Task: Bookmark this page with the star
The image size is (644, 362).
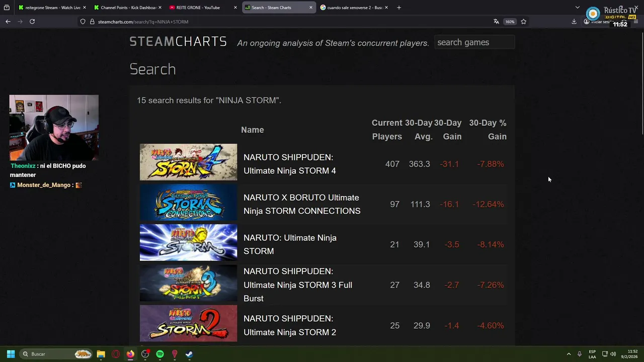Action: (x=524, y=22)
